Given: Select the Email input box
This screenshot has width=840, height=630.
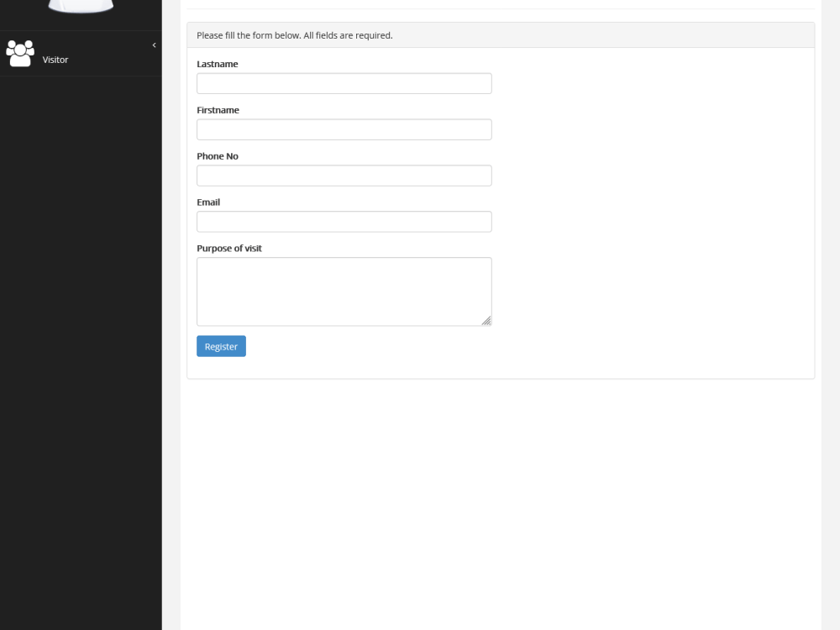Looking at the screenshot, I should point(344,222).
